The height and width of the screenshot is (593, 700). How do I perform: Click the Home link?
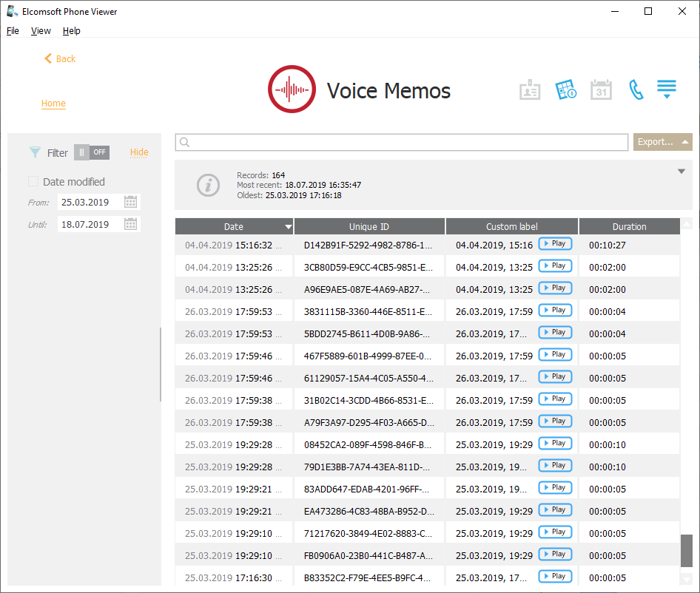pyautogui.click(x=53, y=104)
